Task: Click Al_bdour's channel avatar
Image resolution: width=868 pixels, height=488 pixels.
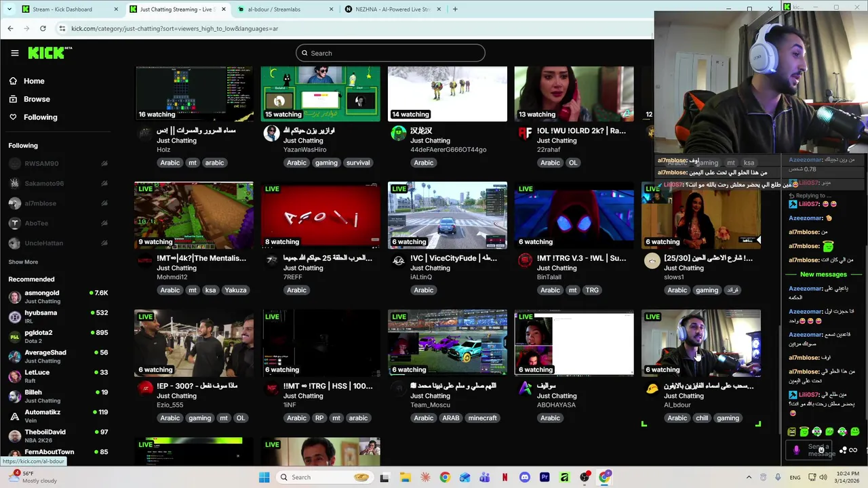Action: click(x=652, y=389)
